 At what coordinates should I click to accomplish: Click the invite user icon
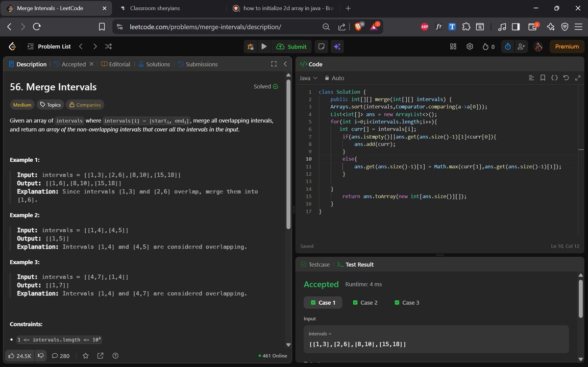(x=521, y=47)
